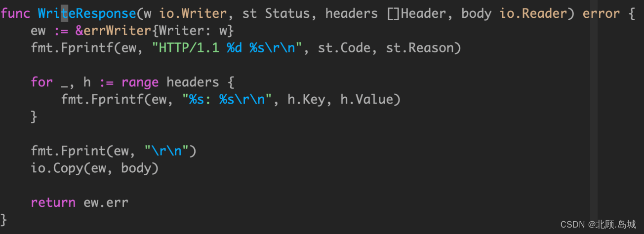The height and width of the screenshot is (234, 644).
Task: Click the func keyword on the first line
Action: pyautogui.click(x=15, y=13)
